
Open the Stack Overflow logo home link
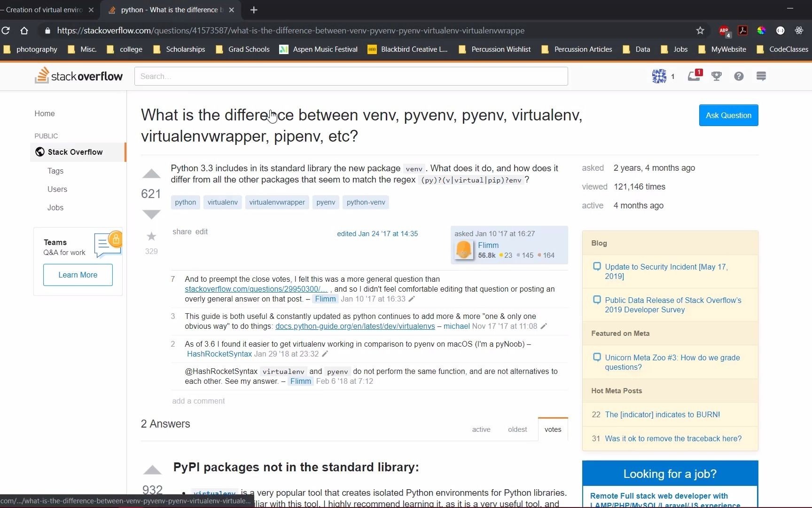pos(78,76)
